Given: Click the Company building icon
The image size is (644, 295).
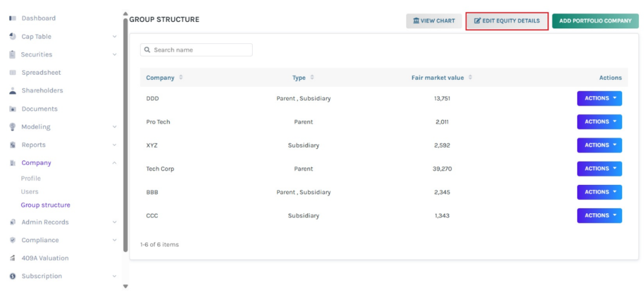Looking at the screenshot, I should pyautogui.click(x=13, y=163).
